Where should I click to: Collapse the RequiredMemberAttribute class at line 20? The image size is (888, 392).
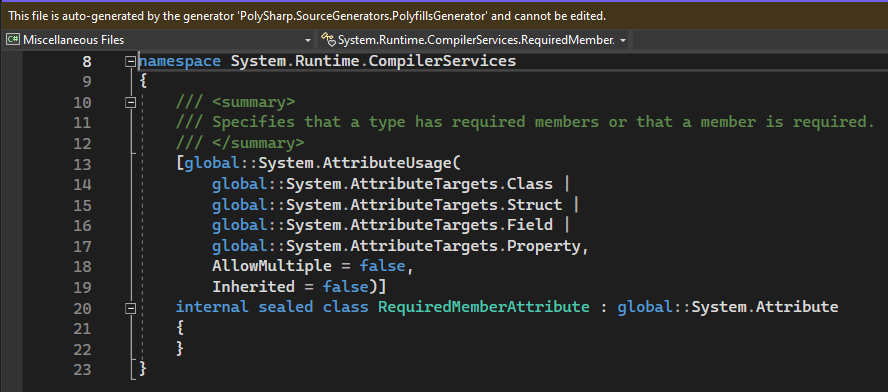coord(131,309)
